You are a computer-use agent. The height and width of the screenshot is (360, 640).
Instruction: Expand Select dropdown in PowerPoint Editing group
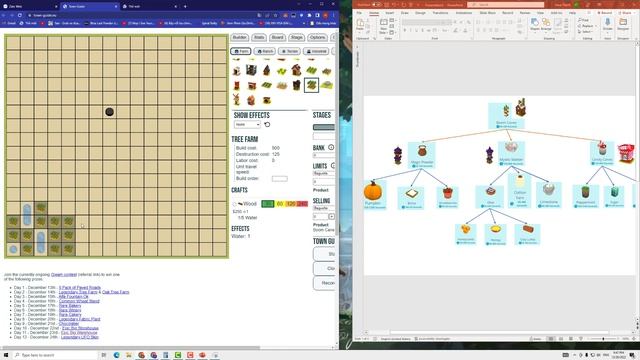585,31
